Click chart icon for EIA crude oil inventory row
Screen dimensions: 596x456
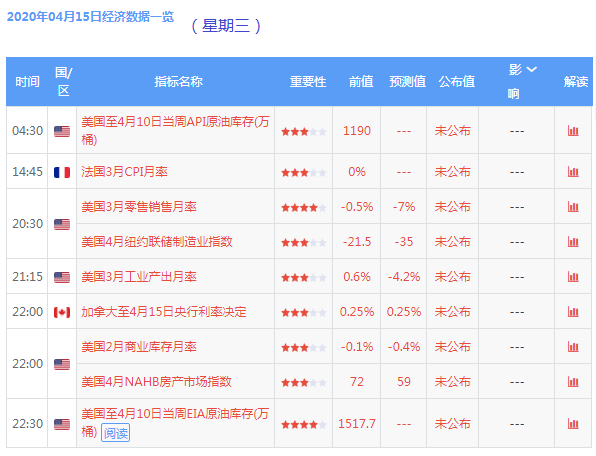(573, 423)
